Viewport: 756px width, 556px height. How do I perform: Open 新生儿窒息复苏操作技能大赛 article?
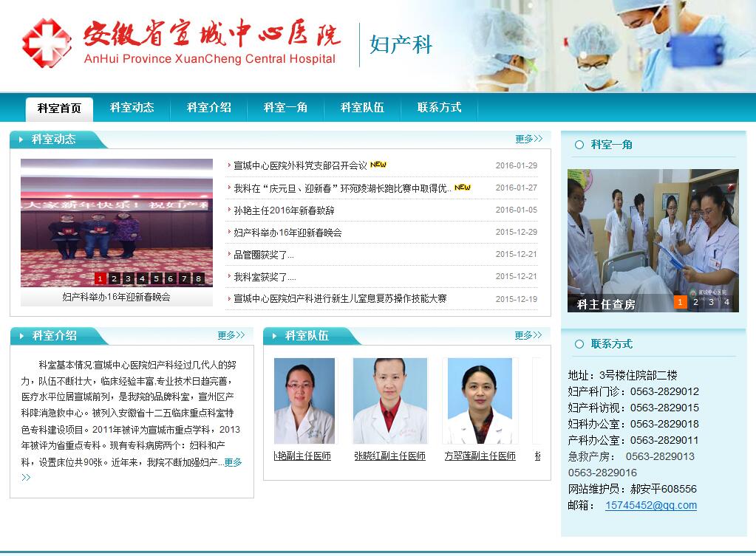pos(341,299)
